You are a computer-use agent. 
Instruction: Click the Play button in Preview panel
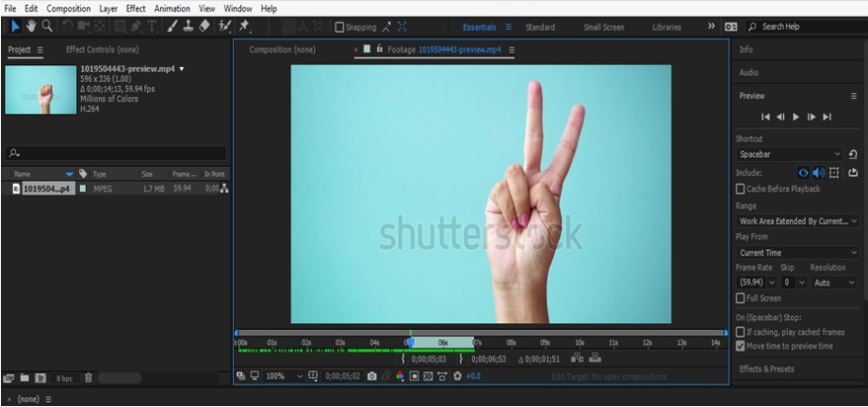click(796, 117)
